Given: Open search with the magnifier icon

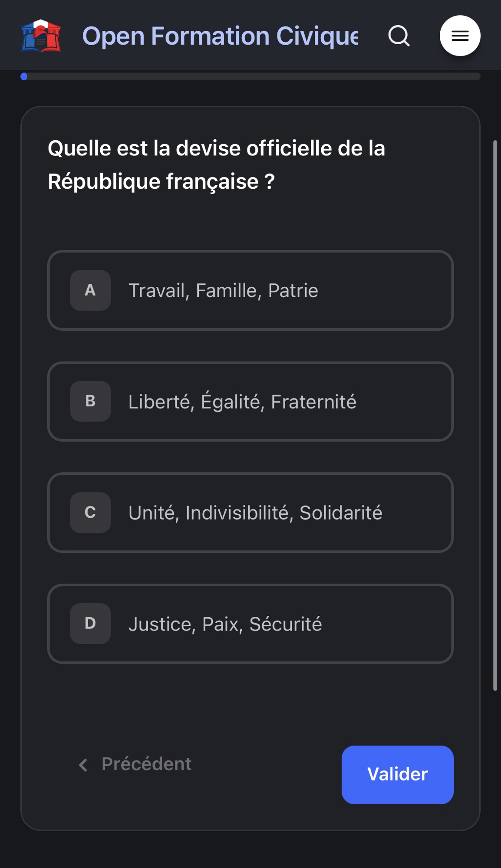Looking at the screenshot, I should pyautogui.click(x=399, y=36).
